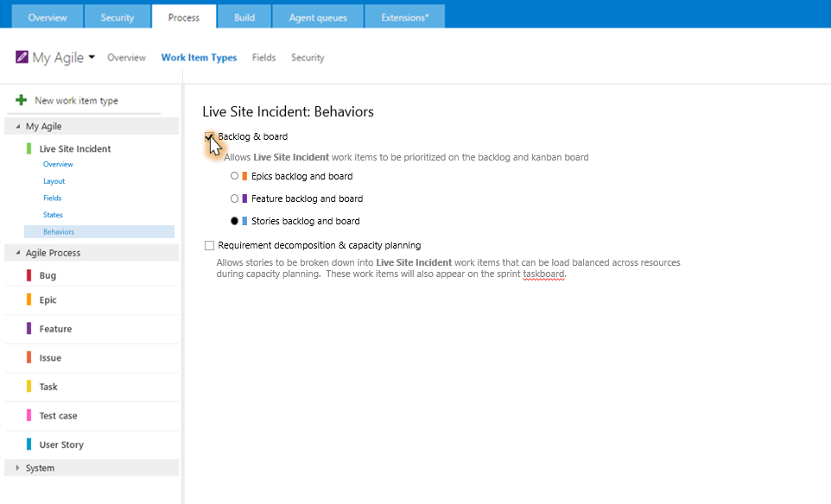The image size is (831, 504).
Task: Click the blue User Story color bar
Action: tap(29, 444)
